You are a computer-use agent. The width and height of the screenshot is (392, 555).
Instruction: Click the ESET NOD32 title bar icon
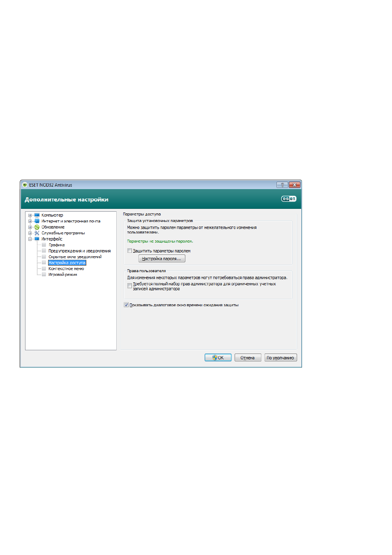pos(25,185)
